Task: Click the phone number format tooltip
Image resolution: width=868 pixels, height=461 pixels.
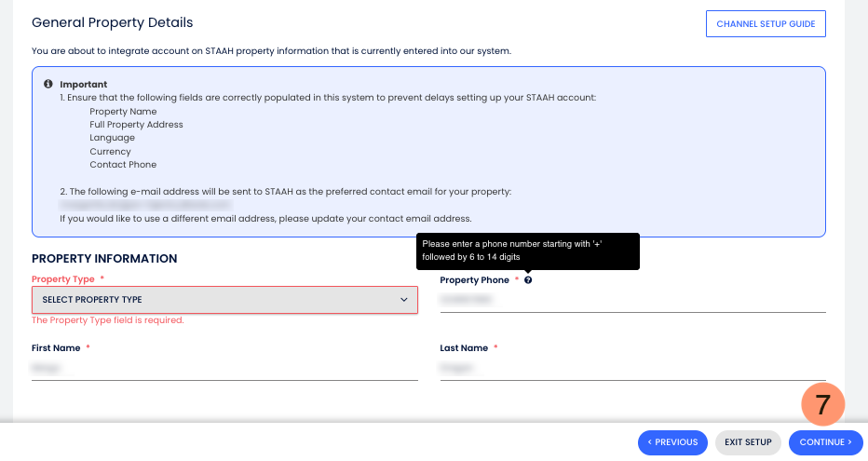Action: click(x=528, y=251)
